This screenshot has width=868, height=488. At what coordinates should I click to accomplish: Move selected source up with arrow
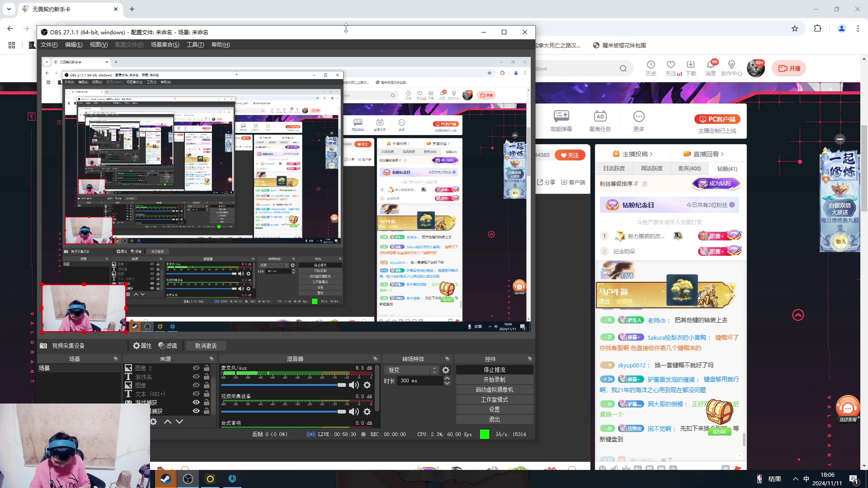tap(167, 422)
